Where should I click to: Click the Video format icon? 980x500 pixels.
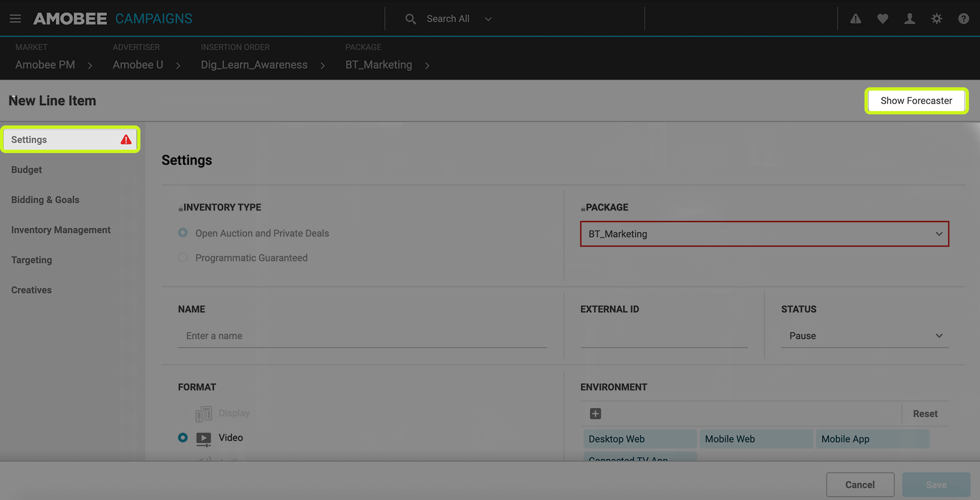pyautogui.click(x=203, y=439)
